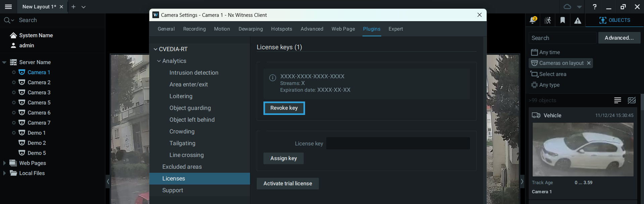Viewport: 644px width, 204px height.
Task: Switch to the Recording tab
Action: [x=194, y=29]
